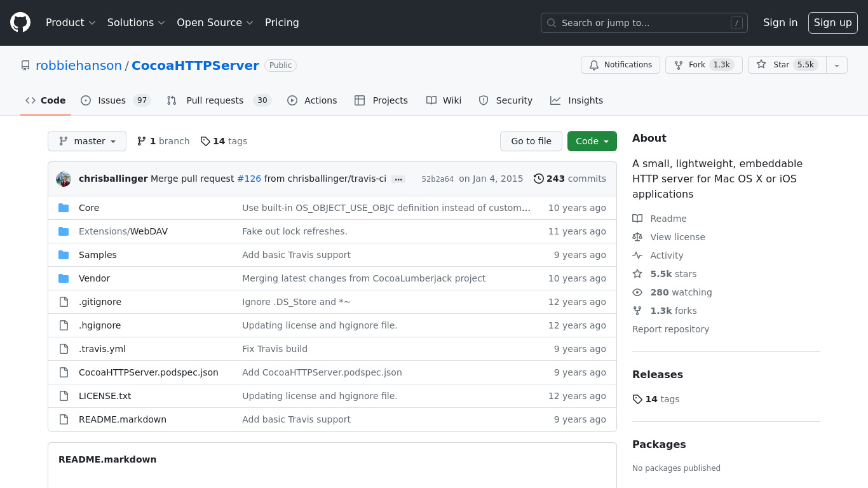Switch to the Pull requests tab
Image resolution: width=868 pixels, height=488 pixels.
pos(219,100)
